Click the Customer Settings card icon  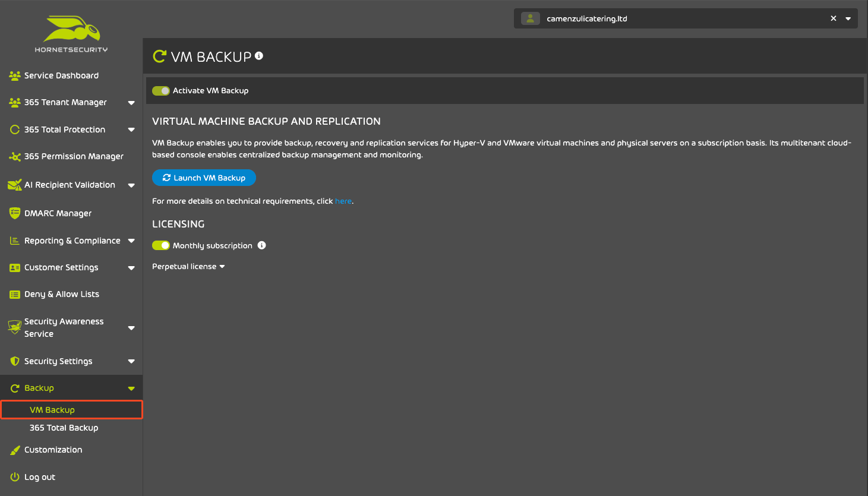click(x=15, y=267)
